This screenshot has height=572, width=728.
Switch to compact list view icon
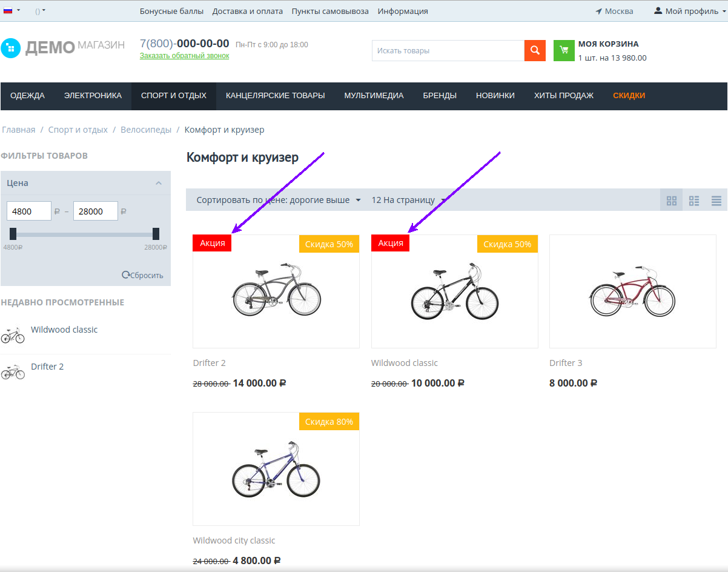[716, 201]
